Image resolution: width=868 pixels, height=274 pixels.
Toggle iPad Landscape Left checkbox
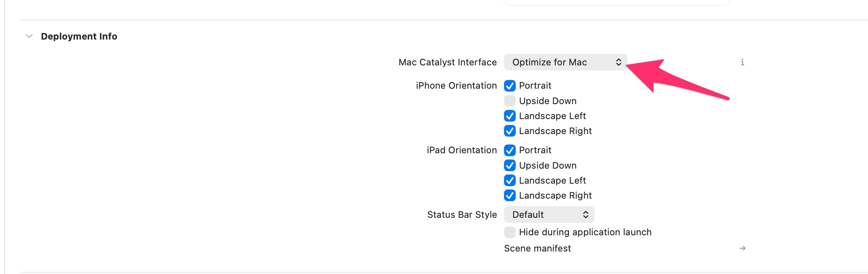(509, 180)
